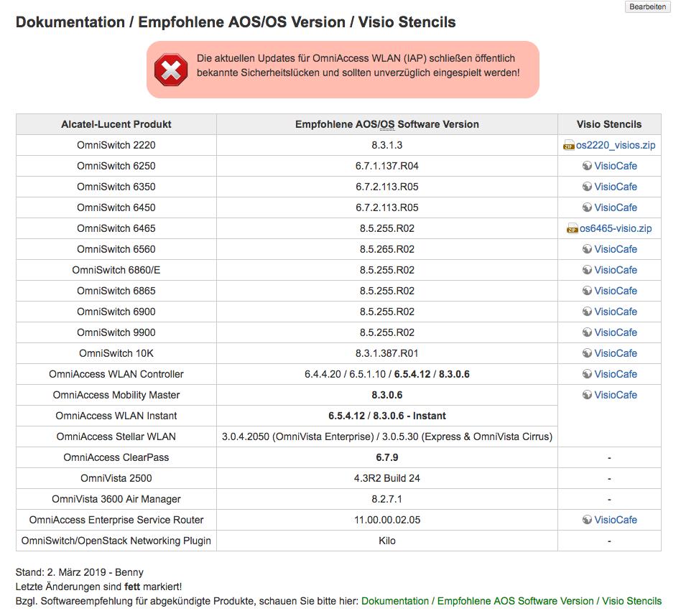Open the os2220_visios.zip download link
This screenshot has width=681, height=616.
tap(616, 145)
